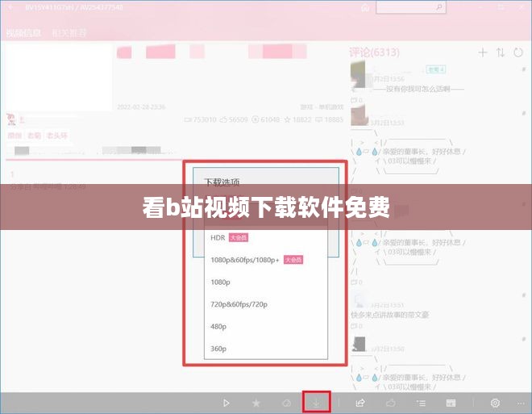Viewport: 532px width, 414px height.
Task: Click the coin icon next to the star
Action: (287, 403)
